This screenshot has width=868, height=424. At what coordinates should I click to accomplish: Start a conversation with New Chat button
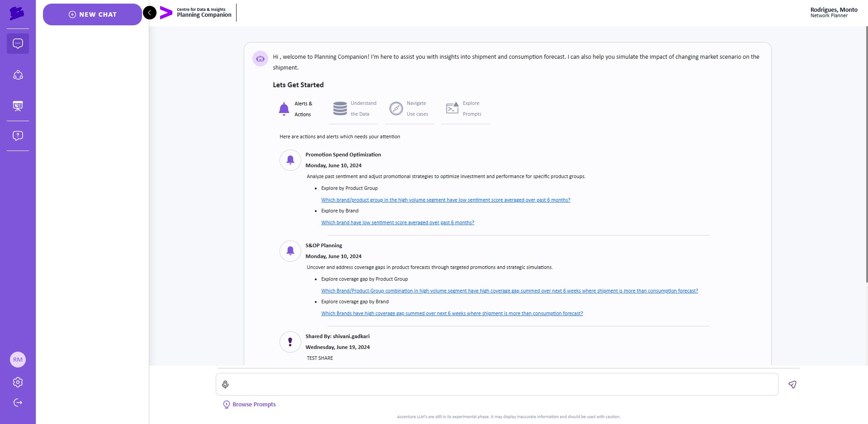(x=92, y=14)
